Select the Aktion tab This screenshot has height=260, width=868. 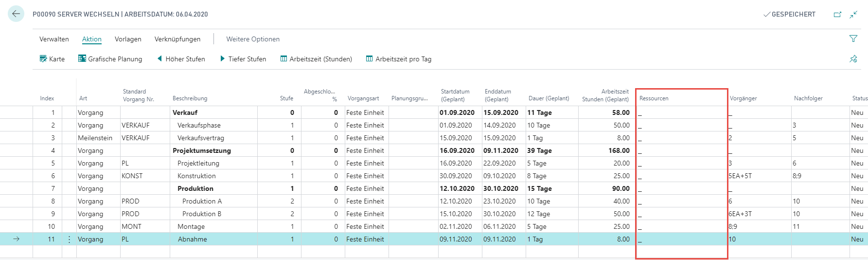coord(92,39)
